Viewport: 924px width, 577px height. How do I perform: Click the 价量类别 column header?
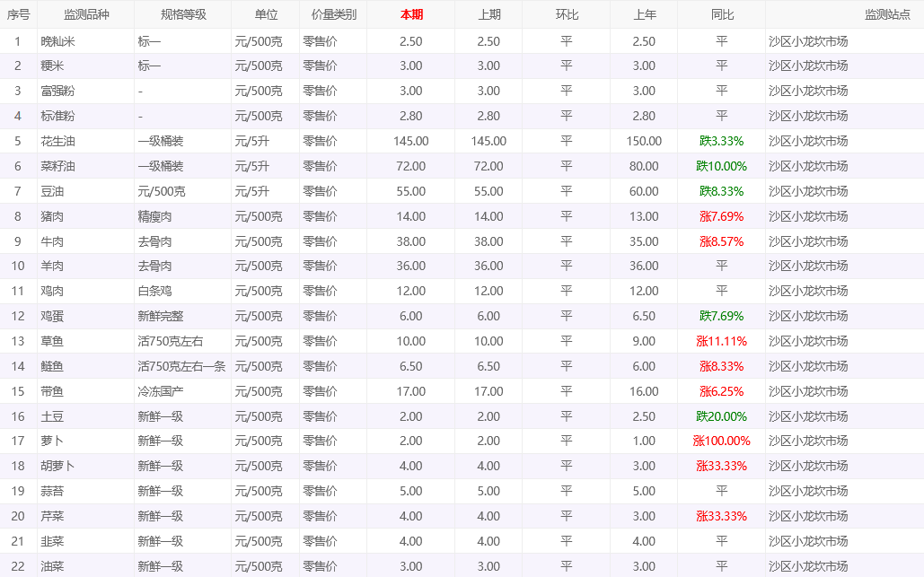(333, 14)
